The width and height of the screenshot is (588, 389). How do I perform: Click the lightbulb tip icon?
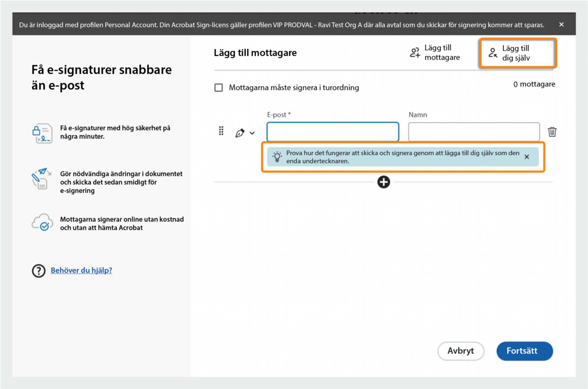click(x=277, y=157)
